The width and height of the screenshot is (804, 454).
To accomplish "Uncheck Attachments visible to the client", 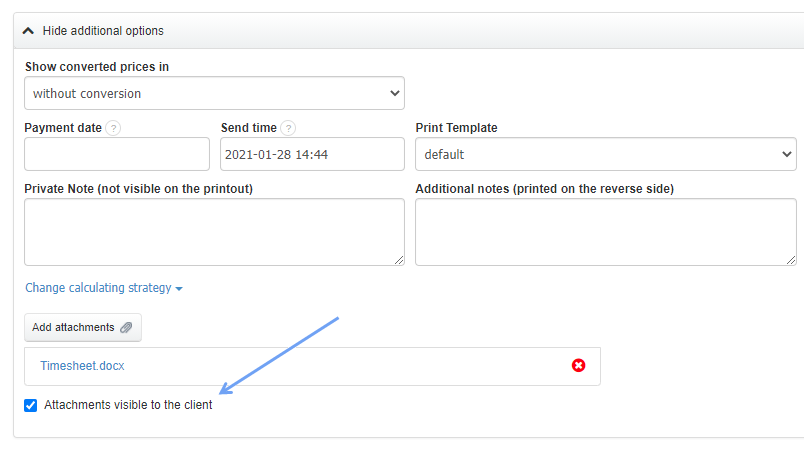I will click(x=31, y=405).
